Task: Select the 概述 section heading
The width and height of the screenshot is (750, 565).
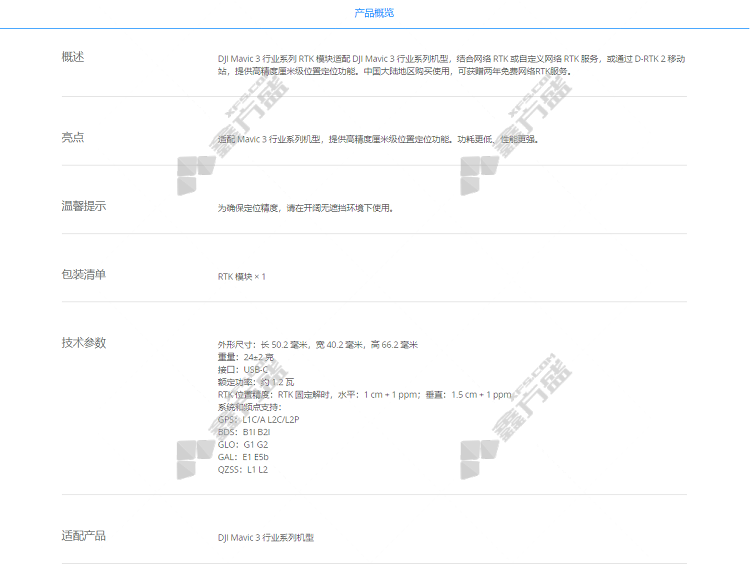Action: pos(73,57)
